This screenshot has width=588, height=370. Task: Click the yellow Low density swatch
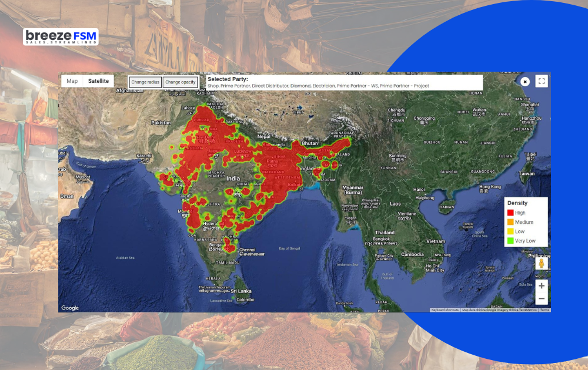click(510, 231)
